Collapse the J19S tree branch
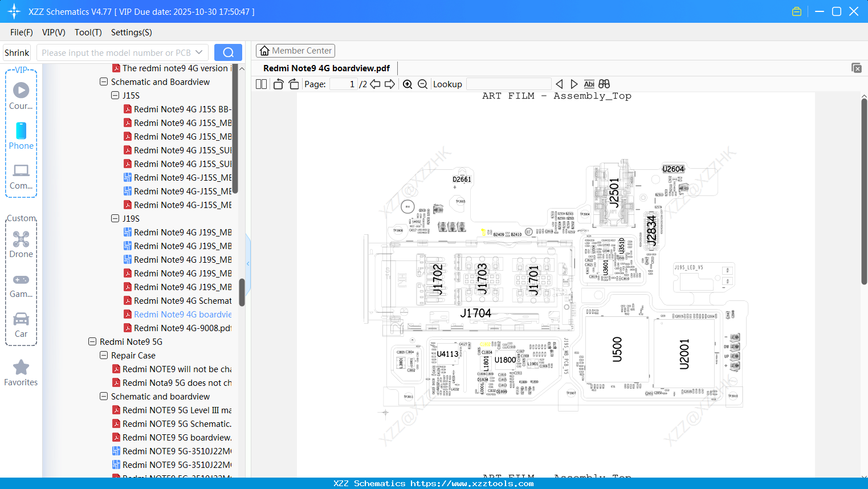The image size is (868, 489). click(115, 218)
